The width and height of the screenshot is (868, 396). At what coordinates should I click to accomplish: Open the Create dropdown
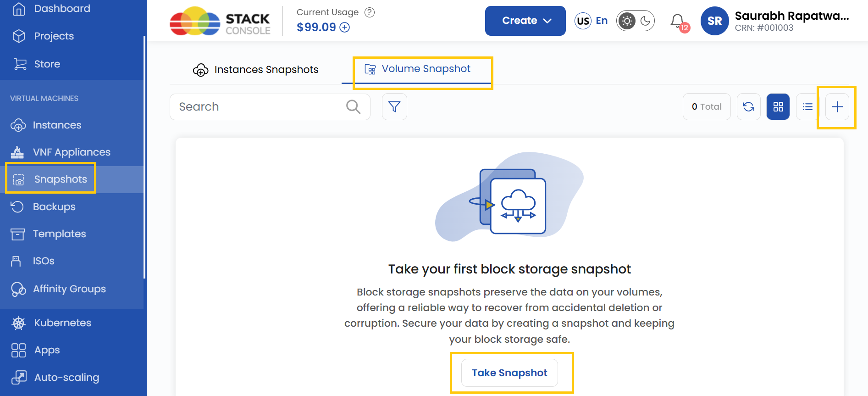(x=525, y=21)
